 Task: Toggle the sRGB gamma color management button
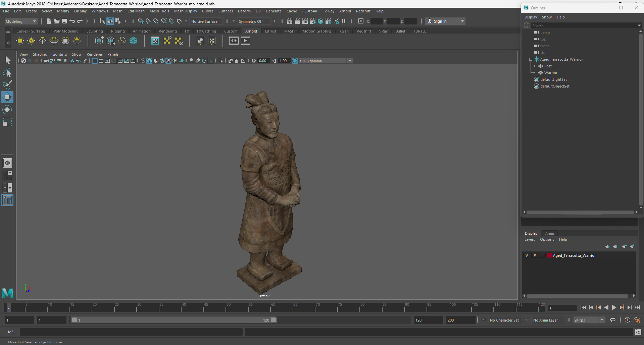[295, 61]
